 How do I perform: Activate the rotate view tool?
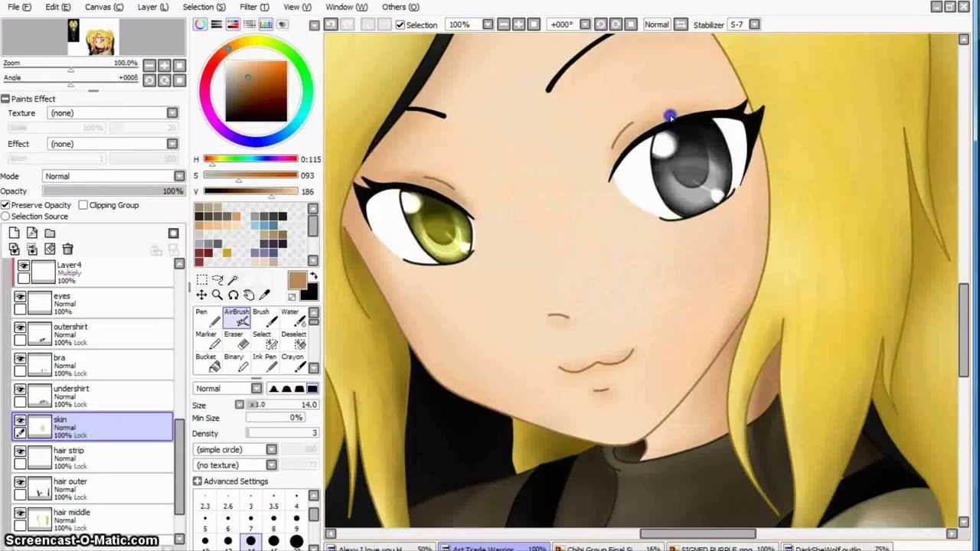[234, 295]
